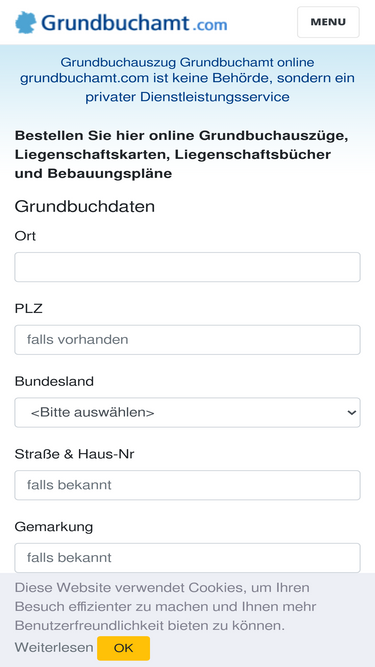The image size is (375, 667).
Task: Click the 'Bundesland' label
Action: (x=54, y=382)
